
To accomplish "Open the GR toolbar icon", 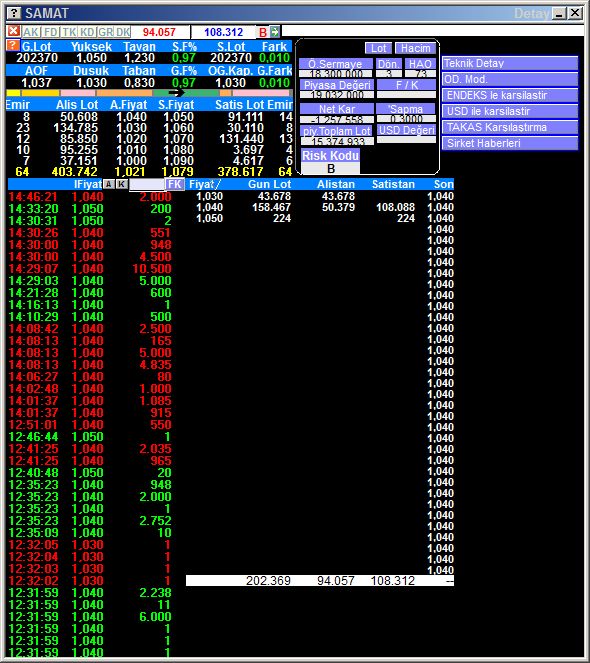I will [x=105, y=32].
